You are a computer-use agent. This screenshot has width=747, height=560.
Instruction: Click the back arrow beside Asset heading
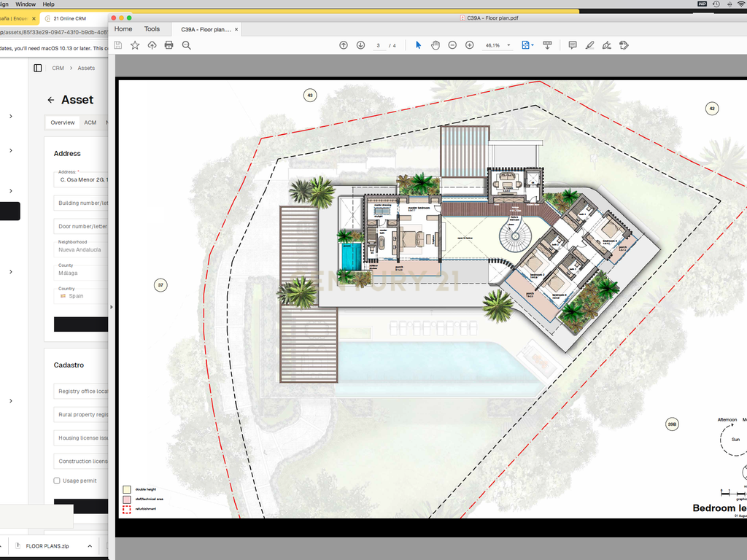pos(51,100)
